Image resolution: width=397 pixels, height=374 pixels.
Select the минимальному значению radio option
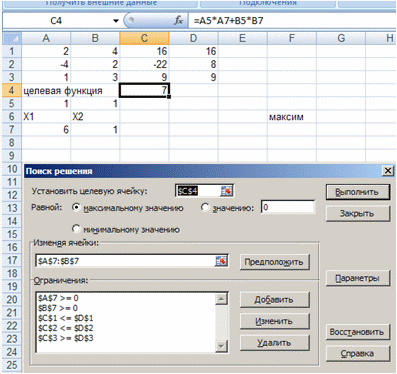tap(76, 229)
